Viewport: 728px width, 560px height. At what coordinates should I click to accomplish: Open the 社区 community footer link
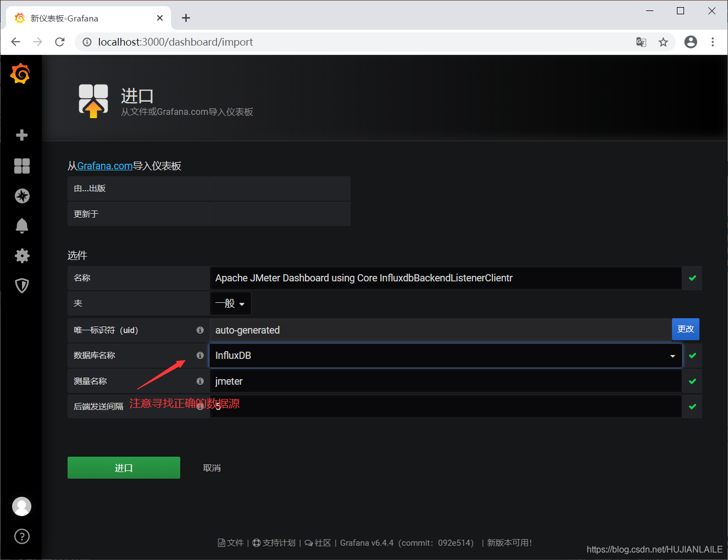coord(318,543)
